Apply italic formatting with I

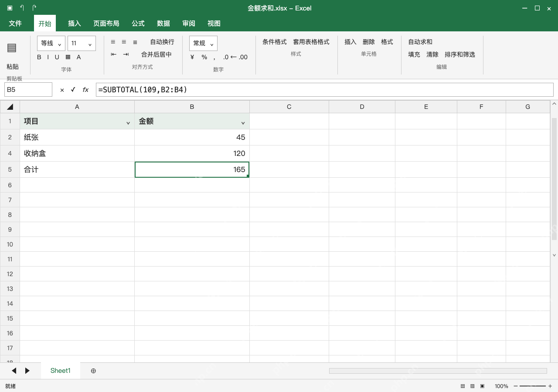click(x=48, y=57)
